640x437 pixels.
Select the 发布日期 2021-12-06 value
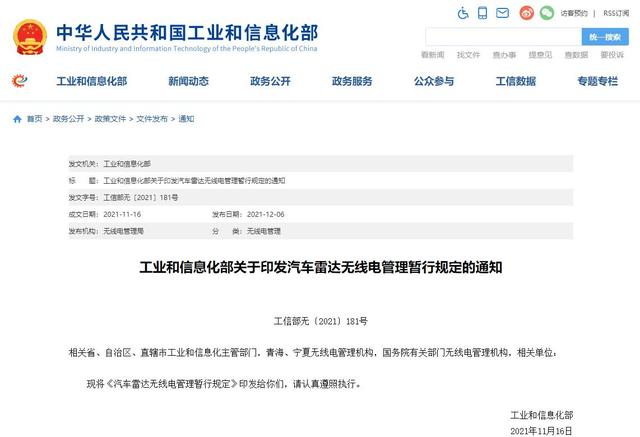coord(266,214)
